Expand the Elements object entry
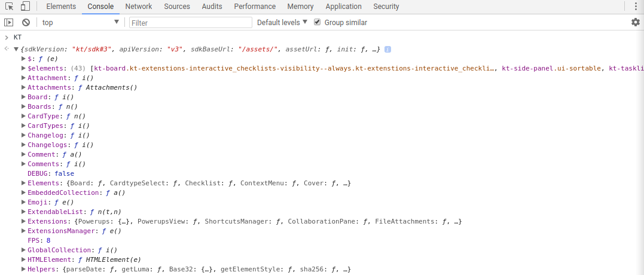 tap(24, 183)
